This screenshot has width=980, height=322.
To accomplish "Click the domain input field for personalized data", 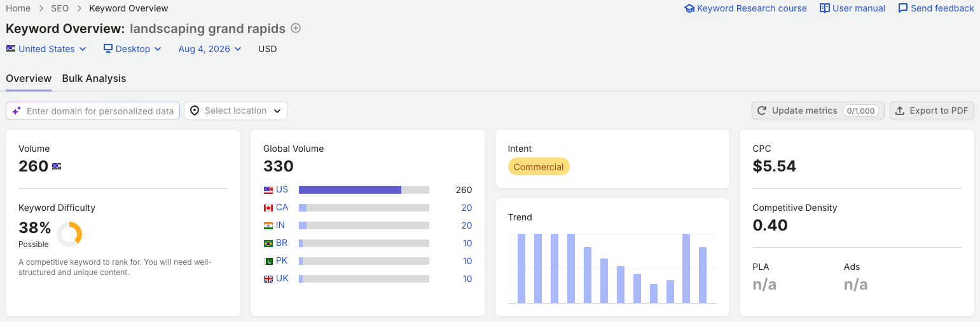I will pos(93,111).
